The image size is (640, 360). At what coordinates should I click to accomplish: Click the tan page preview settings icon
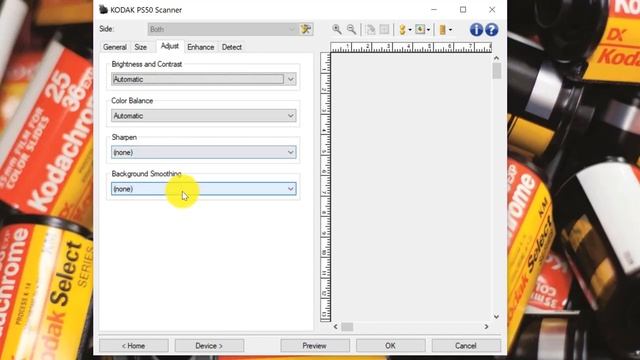(442, 29)
